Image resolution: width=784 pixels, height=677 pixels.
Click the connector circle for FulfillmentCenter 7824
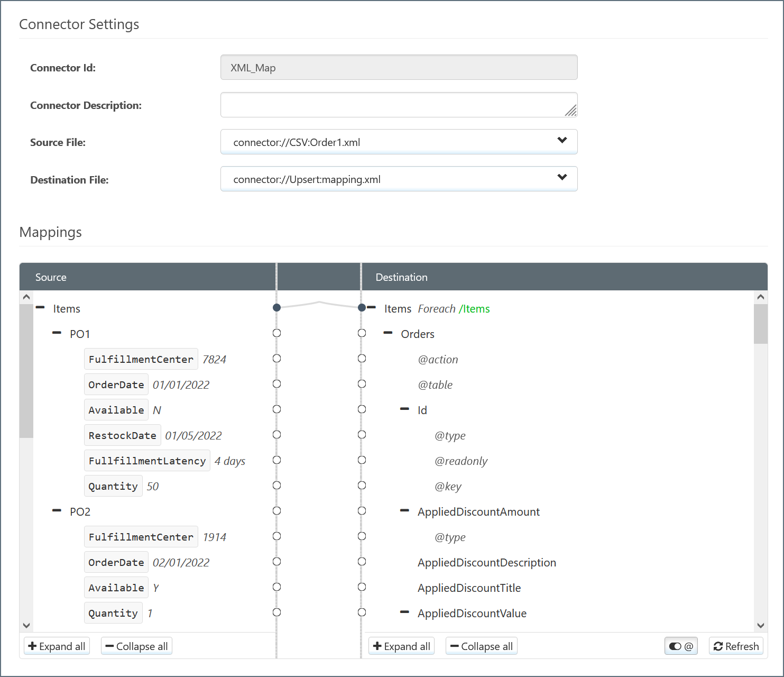(x=276, y=359)
